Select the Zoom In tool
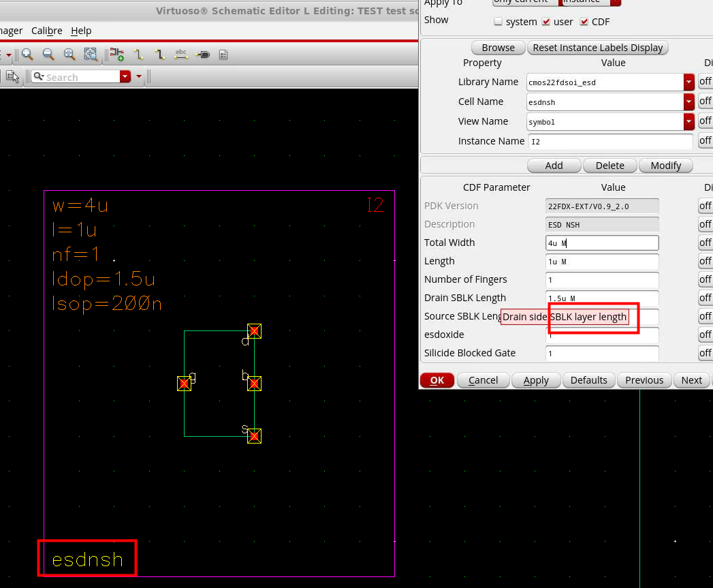The width and height of the screenshot is (713, 588). point(27,54)
